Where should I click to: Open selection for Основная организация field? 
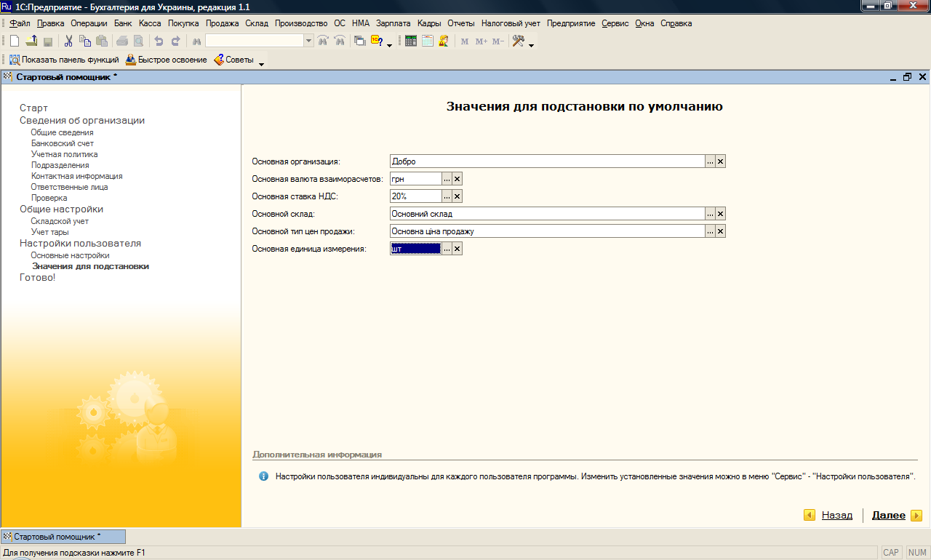[710, 161]
